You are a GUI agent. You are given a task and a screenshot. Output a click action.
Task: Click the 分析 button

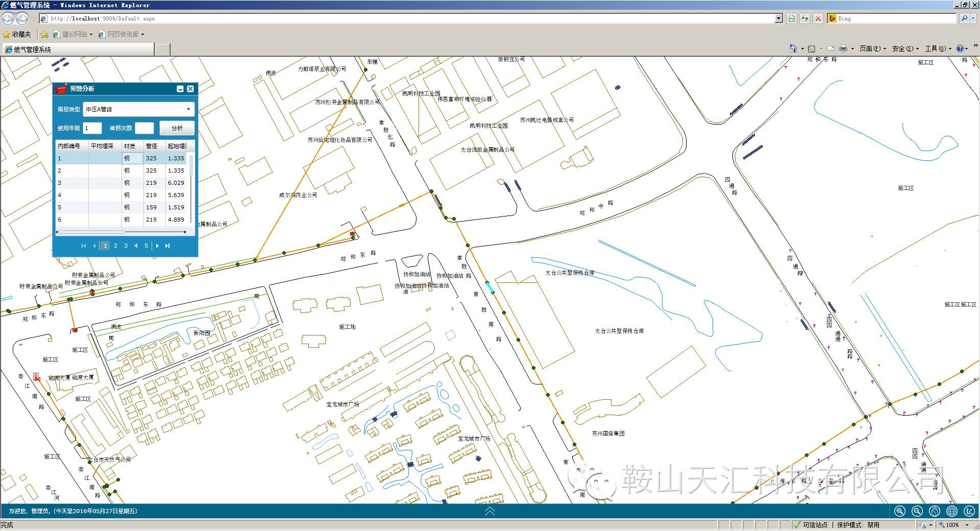[177, 128]
